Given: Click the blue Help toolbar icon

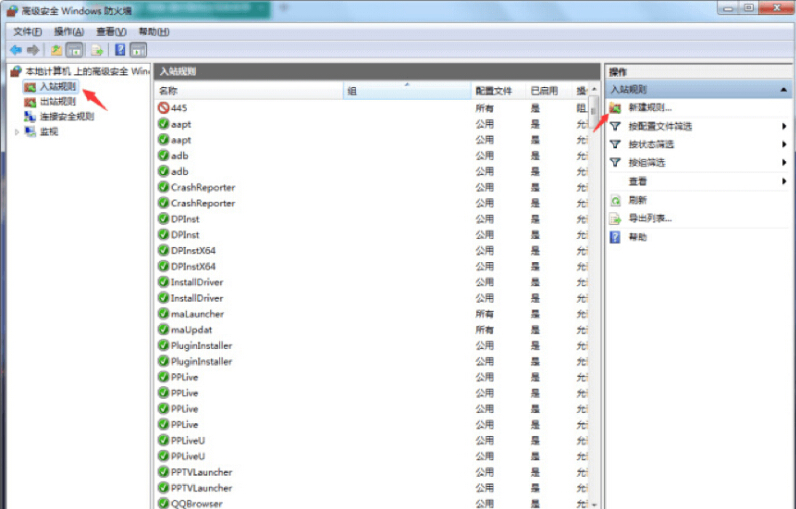Looking at the screenshot, I should click(120, 49).
